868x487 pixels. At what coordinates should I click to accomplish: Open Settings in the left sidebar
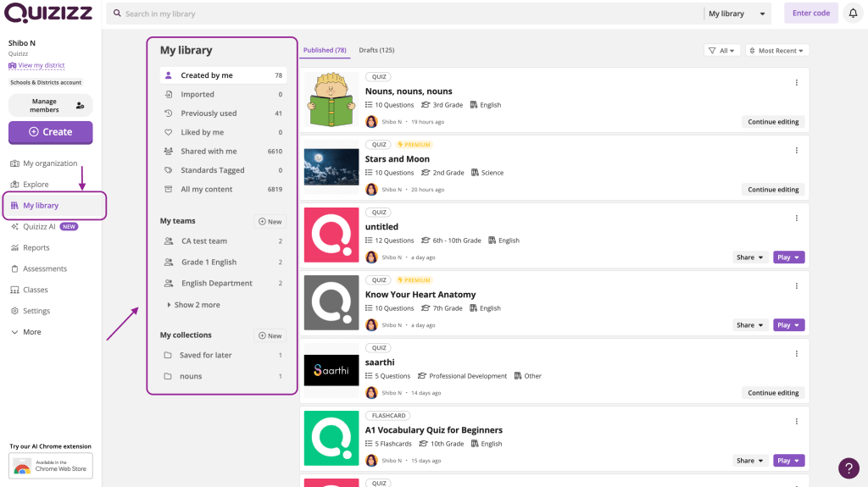(36, 311)
